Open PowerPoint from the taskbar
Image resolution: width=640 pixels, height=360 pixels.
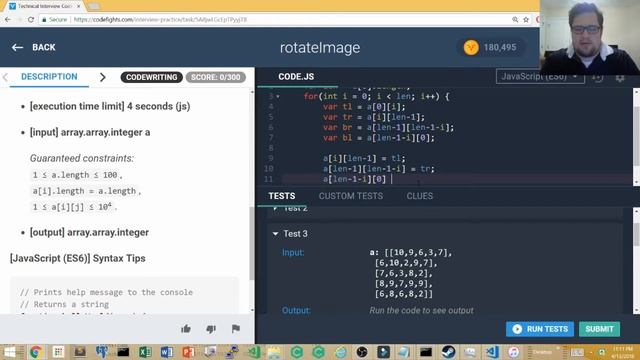[189, 351]
